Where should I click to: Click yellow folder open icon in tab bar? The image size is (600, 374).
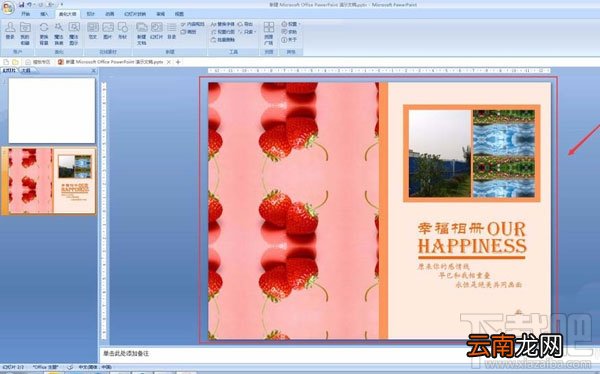click(x=15, y=62)
